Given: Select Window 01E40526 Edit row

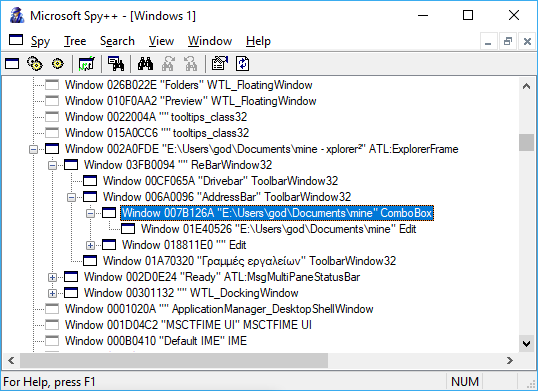Looking at the screenshot, I should pos(278,229).
